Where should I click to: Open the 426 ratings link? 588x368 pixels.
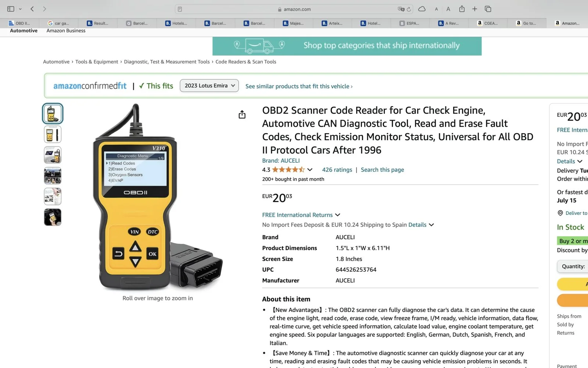pyautogui.click(x=337, y=170)
